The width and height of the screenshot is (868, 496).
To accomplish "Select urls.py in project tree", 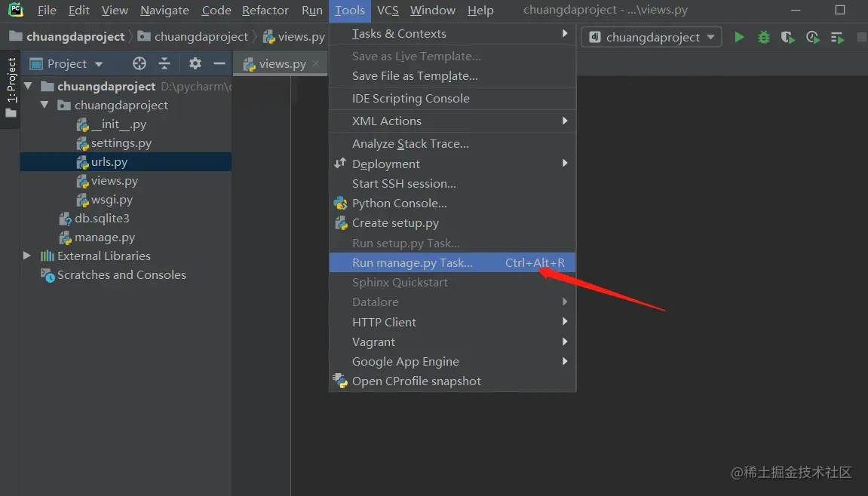I will [x=126, y=161].
